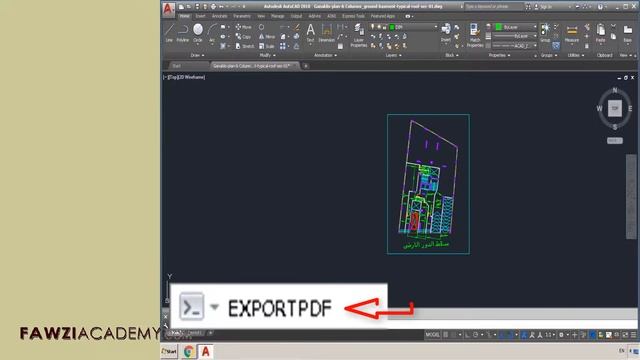The height and width of the screenshot is (360, 640).
Task: Select the Arc tool
Action: click(212, 33)
